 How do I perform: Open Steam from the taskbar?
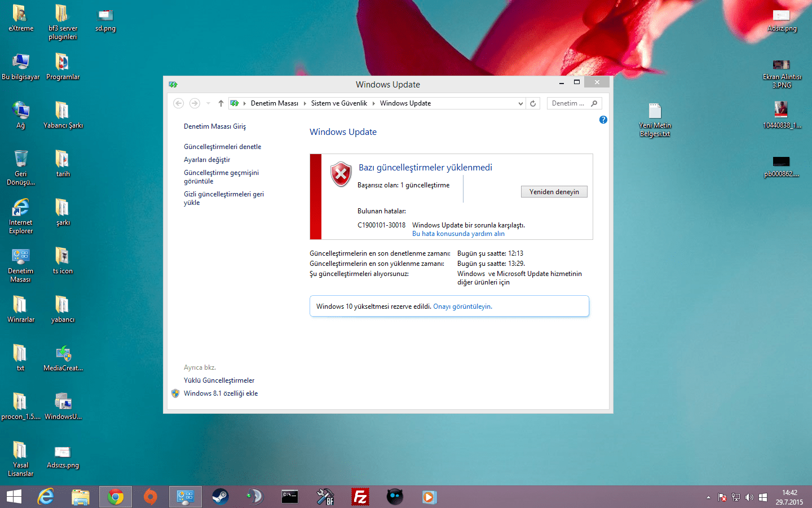click(x=220, y=497)
